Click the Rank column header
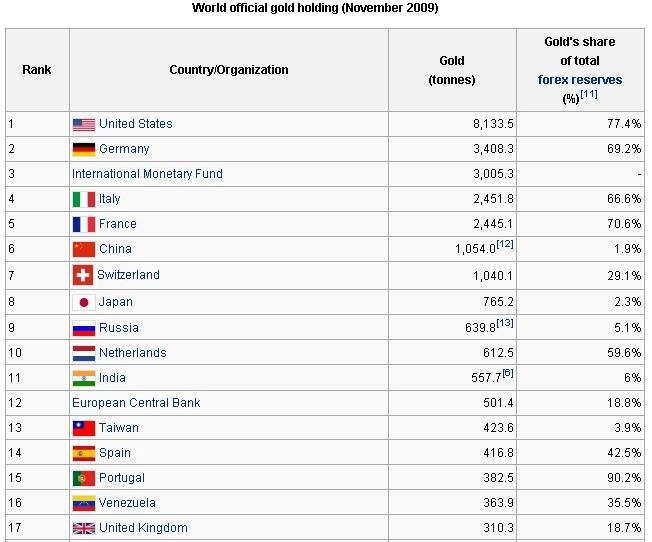Image resolution: width=652 pixels, height=542 pixels. 37,70
